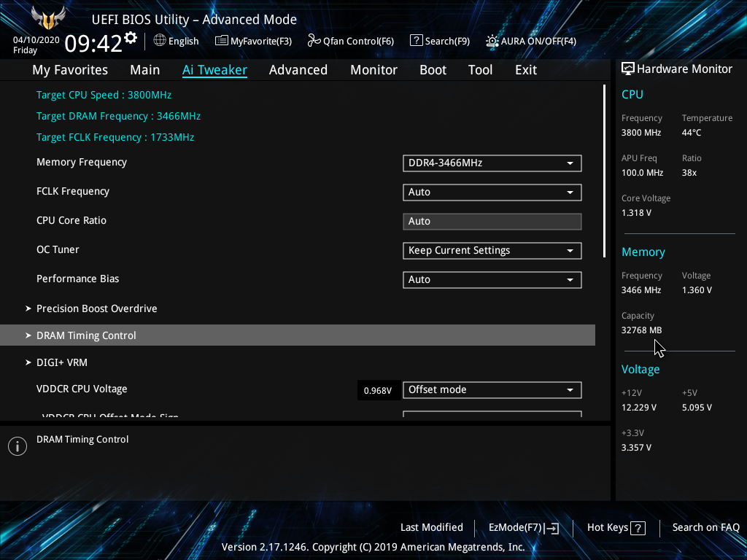
Task: Expand DRAM Timing Control submenu
Action: [x=298, y=335]
